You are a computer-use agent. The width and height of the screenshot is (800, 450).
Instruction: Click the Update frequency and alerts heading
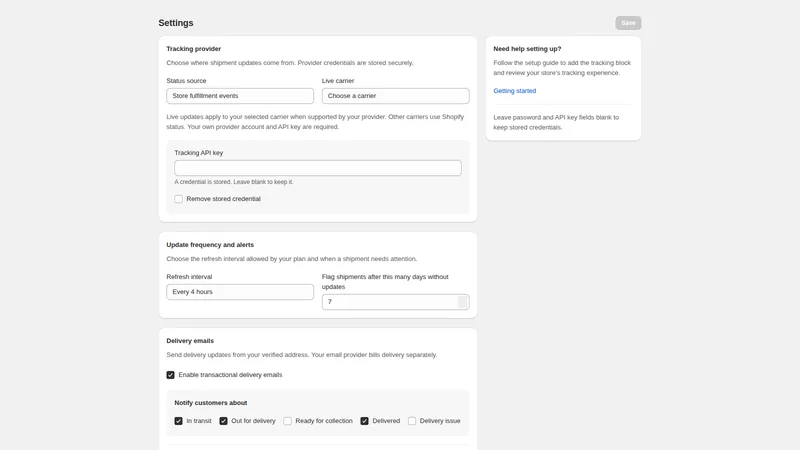(x=210, y=245)
